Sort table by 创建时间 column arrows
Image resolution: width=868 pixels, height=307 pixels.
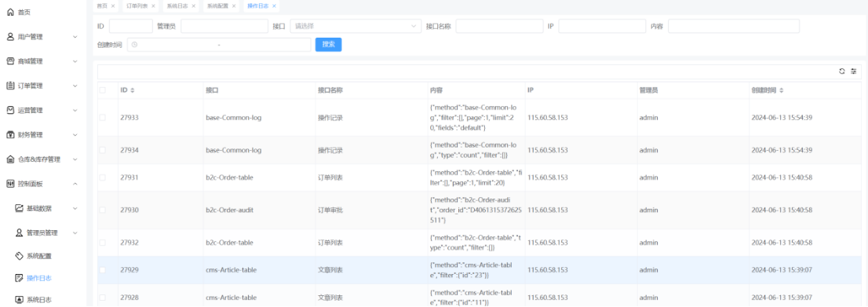coord(781,90)
